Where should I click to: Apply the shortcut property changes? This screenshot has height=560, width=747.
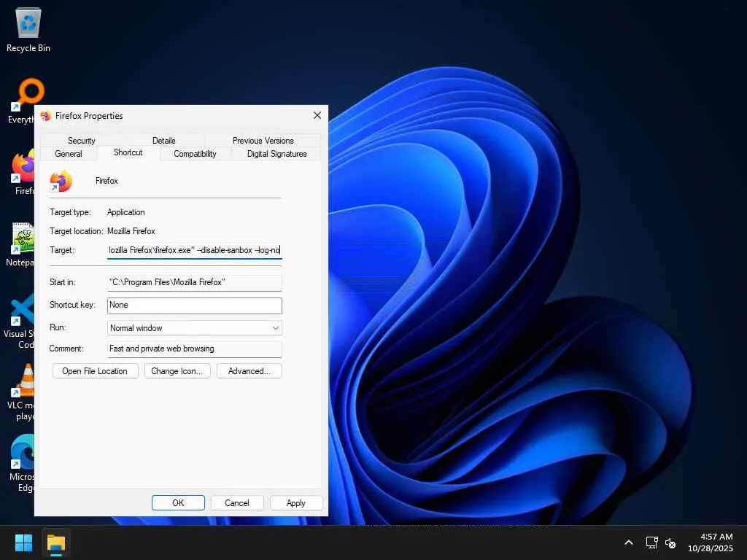pos(296,503)
